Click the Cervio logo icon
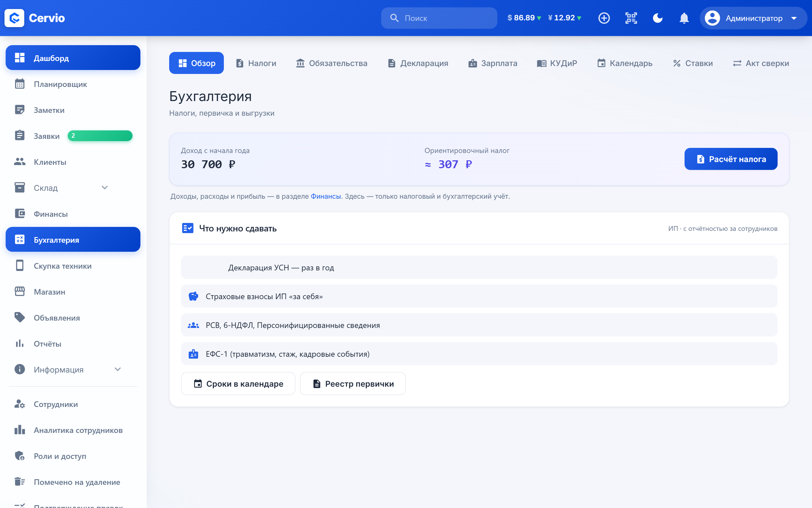 [14, 18]
